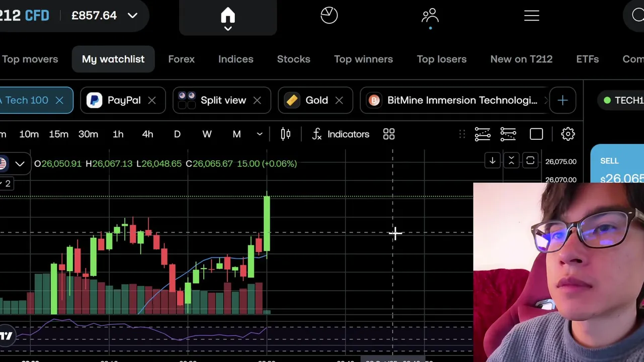The image size is (644, 362).
Task: Move pane down with arrow icon
Action: tap(493, 161)
